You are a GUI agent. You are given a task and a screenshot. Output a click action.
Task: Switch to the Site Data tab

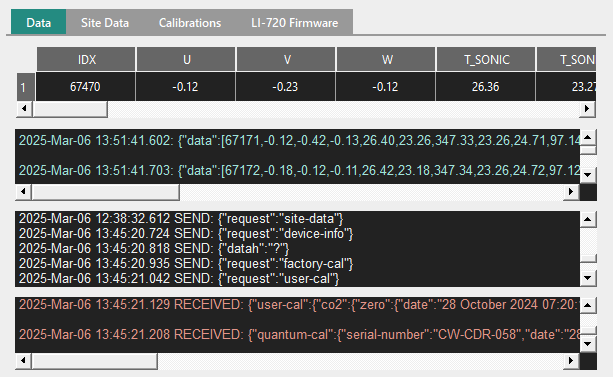(x=105, y=23)
